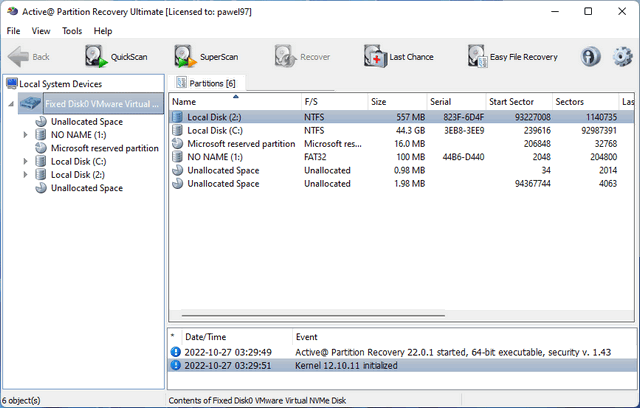Select the Microsoft reserved partition row icon

[179, 143]
